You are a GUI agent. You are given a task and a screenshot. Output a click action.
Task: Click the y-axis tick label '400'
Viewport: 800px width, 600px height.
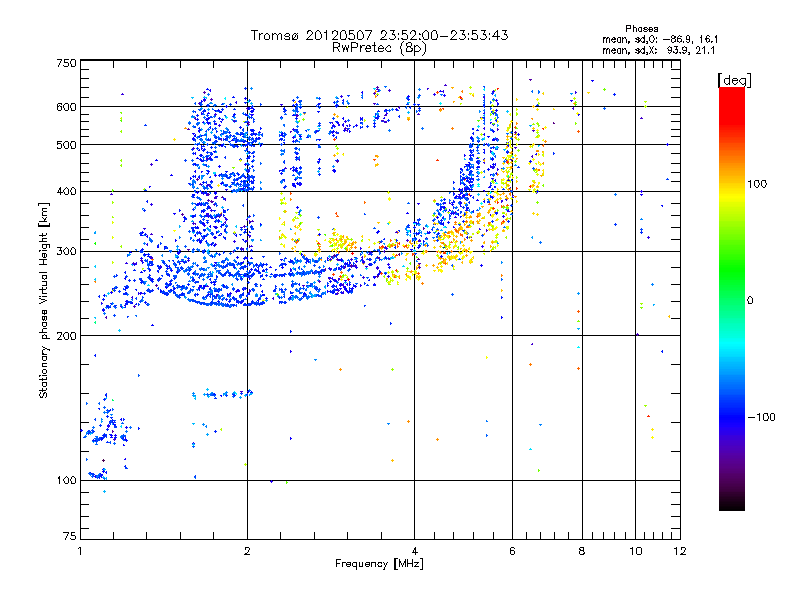pyautogui.click(x=66, y=191)
